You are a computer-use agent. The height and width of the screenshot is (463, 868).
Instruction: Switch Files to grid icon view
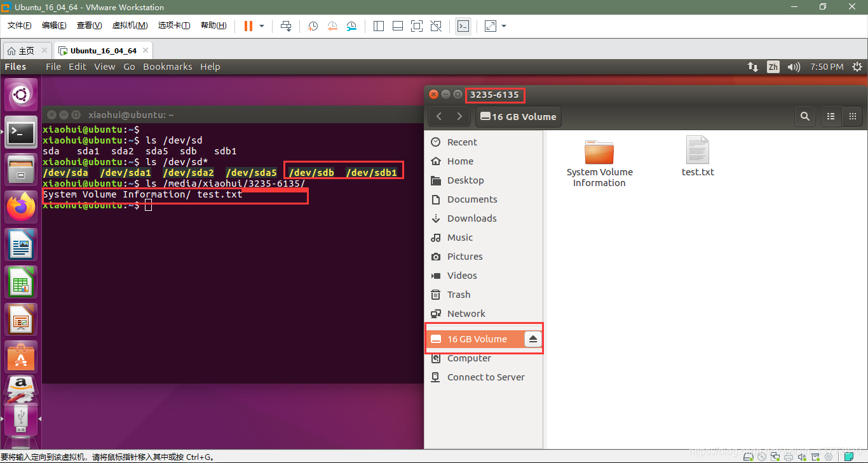(852, 116)
